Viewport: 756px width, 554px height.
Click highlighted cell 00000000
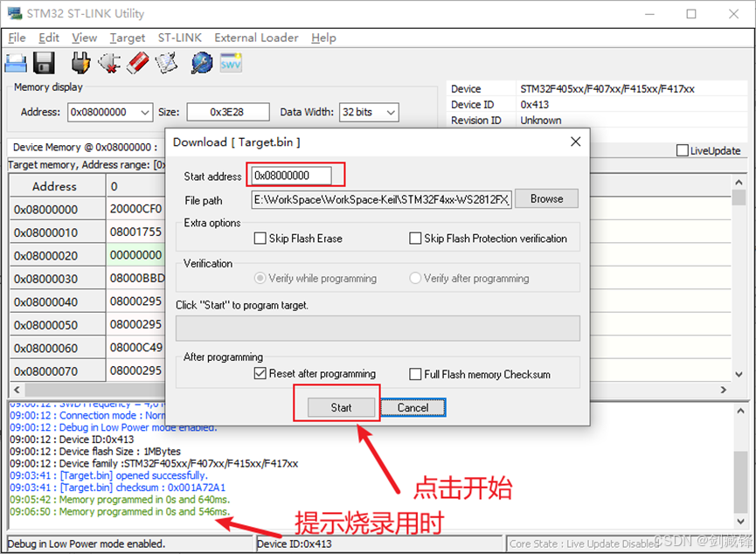135,255
